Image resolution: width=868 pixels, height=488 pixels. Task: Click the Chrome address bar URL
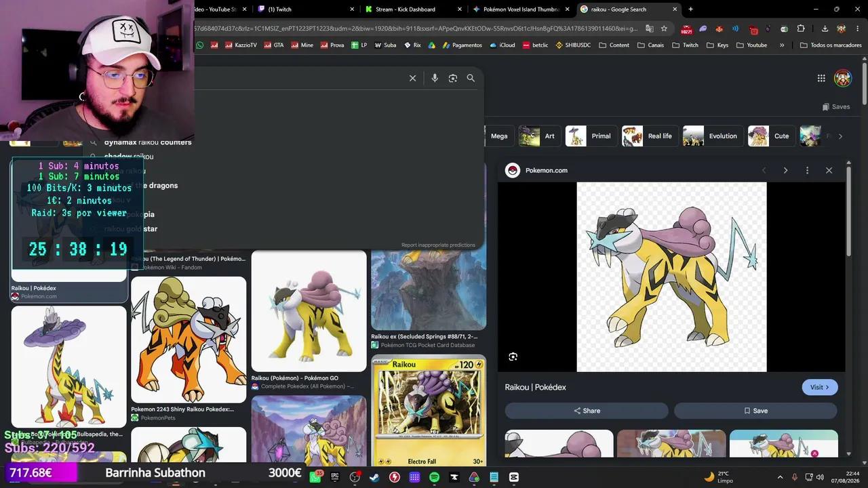click(415, 28)
